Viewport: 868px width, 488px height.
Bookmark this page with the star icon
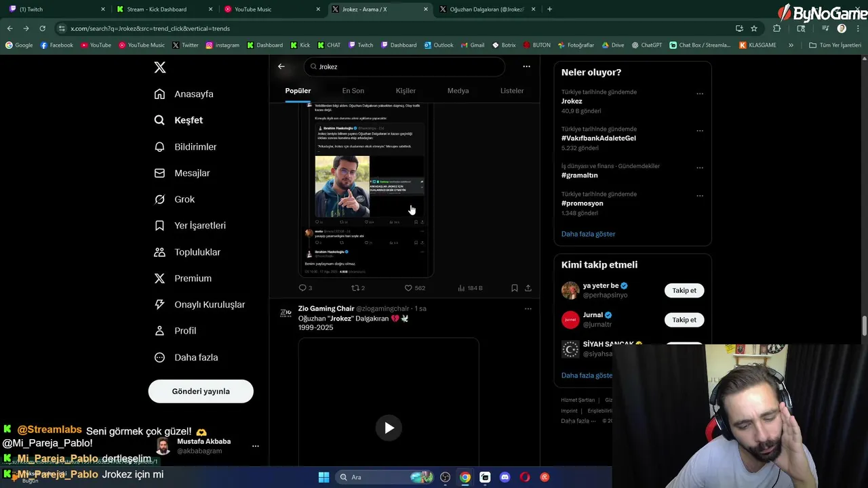pyautogui.click(x=754, y=28)
